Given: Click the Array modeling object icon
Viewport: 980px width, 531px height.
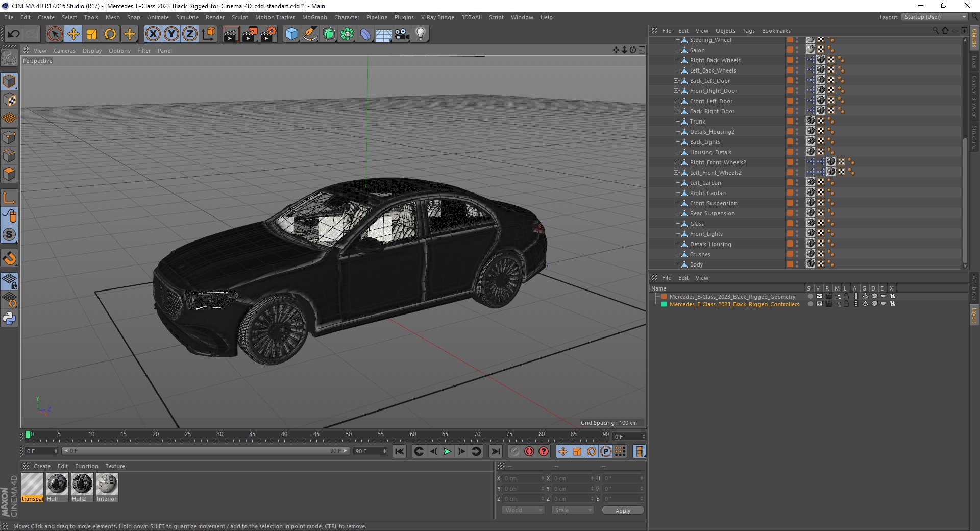Looking at the screenshot, I should tap(347, 34).
